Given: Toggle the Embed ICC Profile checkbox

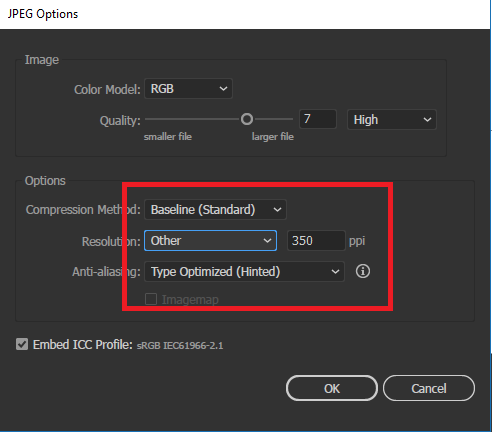Looking at the screenshot, I should [x=22, y=344].
